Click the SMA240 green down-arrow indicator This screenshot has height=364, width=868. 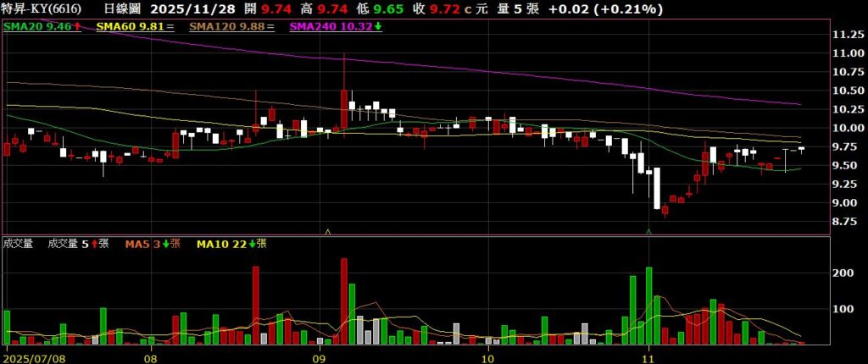point(378,27)
